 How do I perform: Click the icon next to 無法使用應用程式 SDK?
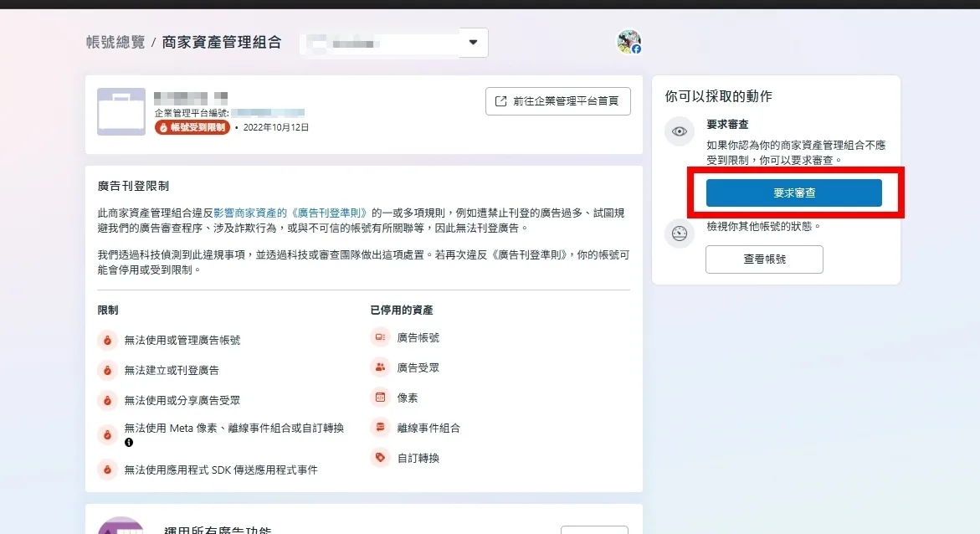point(107,470)
